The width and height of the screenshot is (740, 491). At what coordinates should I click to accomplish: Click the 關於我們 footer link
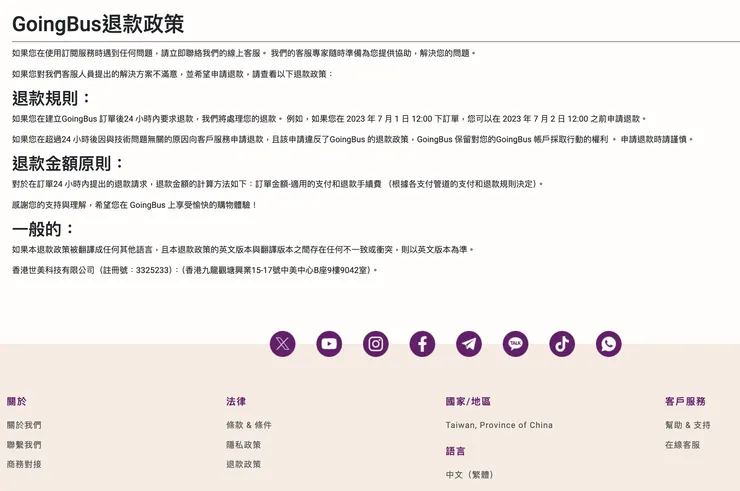point(24,425)
